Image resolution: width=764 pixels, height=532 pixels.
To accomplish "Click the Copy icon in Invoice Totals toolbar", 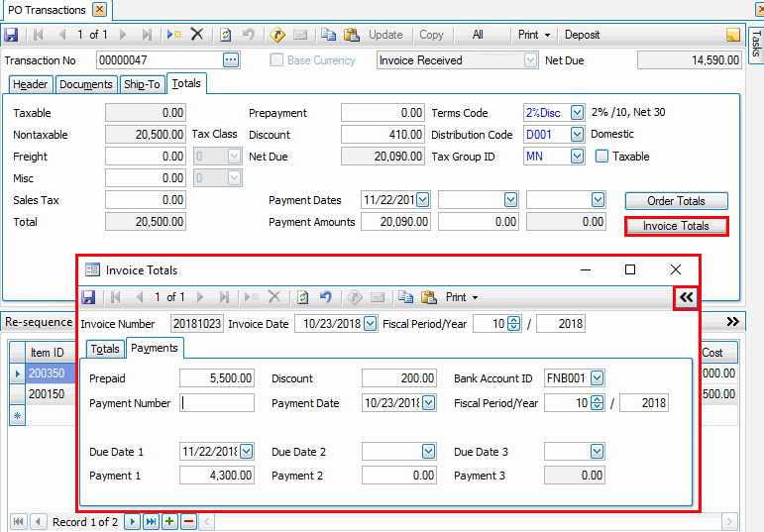I will [405, 297].
